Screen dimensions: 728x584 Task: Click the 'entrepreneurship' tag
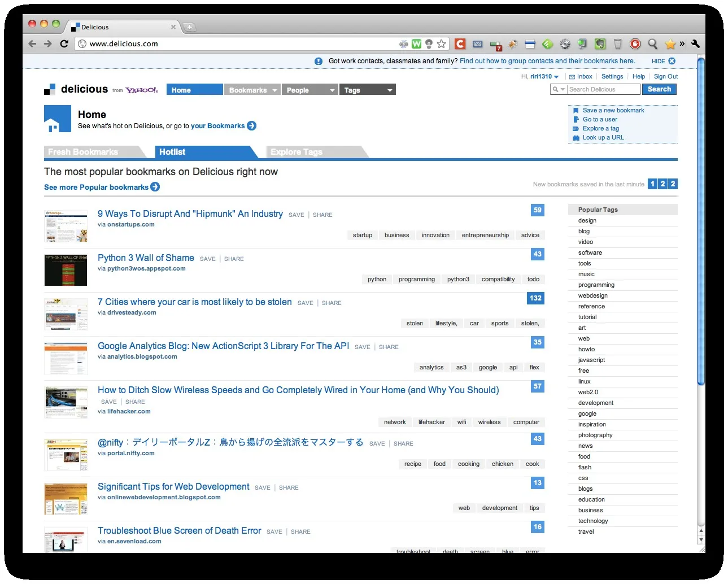point(485,236)
